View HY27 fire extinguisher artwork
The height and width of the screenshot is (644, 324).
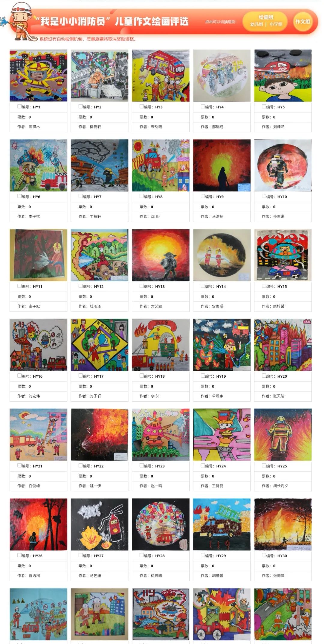[100, 524]
